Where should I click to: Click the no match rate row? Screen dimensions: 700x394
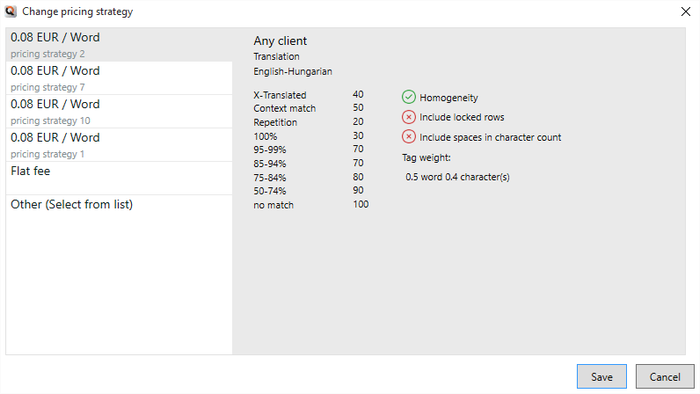coord(311,205)
